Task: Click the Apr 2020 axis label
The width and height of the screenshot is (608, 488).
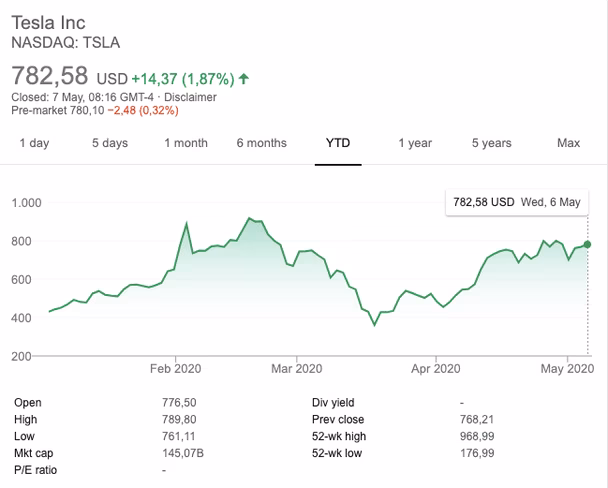Action: click(436, 368)
